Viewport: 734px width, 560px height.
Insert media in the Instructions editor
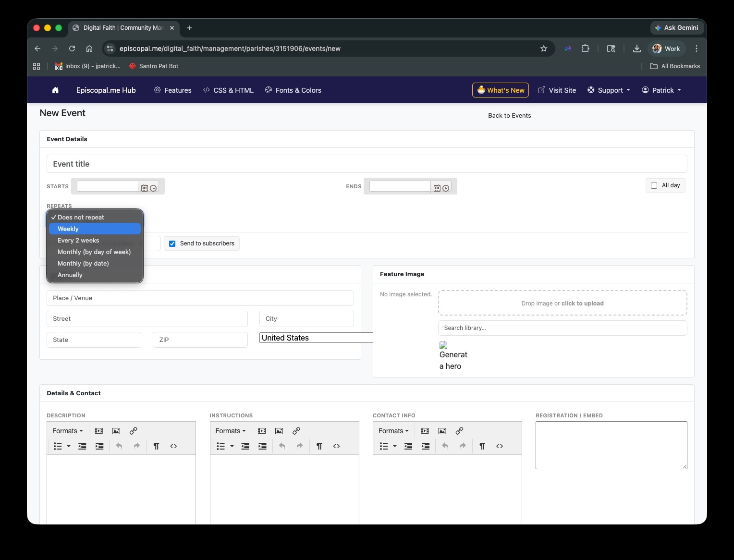tap(262, 431)
